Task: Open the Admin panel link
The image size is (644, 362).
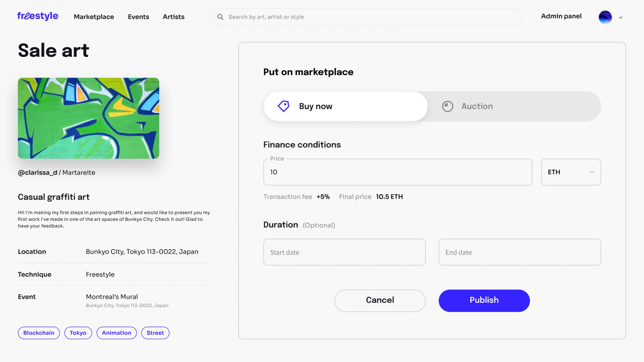Action: click(561, 16)
